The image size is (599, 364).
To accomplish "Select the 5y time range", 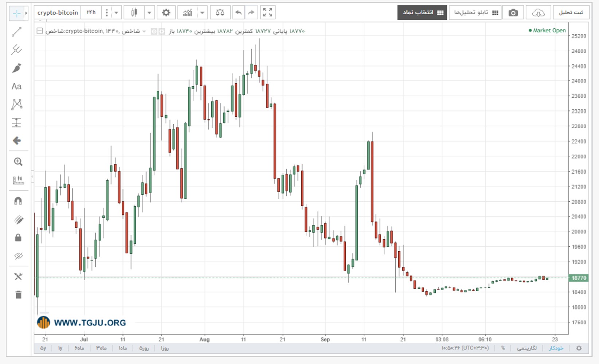I will 43,348.
